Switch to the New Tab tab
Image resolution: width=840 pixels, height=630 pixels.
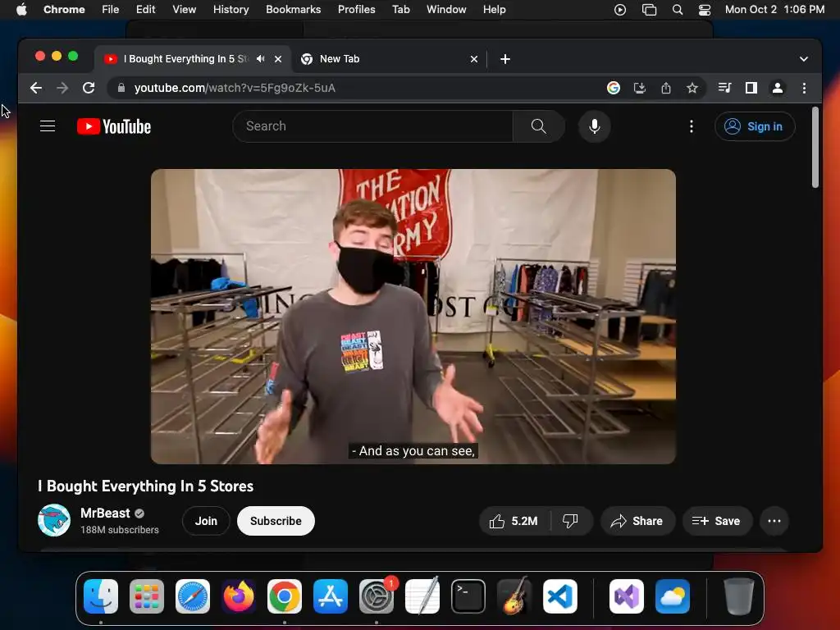tap(389, 59)
